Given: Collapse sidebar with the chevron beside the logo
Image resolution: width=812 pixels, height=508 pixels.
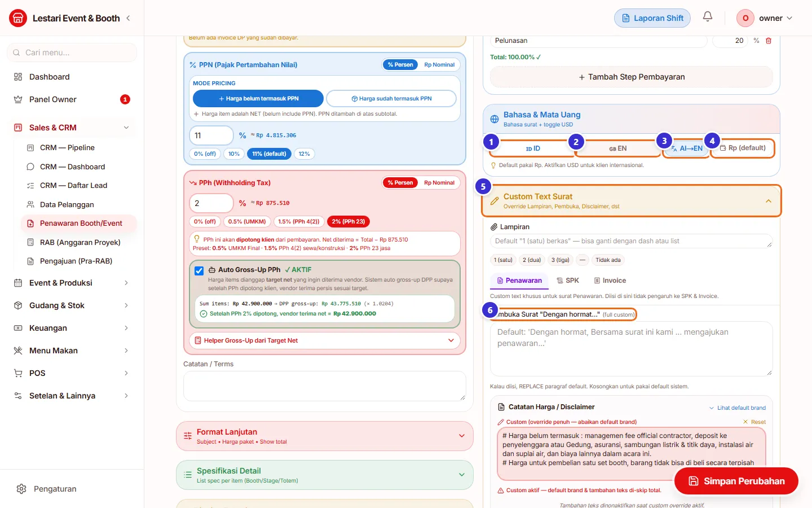Looking at the screenshot, I should pos(128,18).
